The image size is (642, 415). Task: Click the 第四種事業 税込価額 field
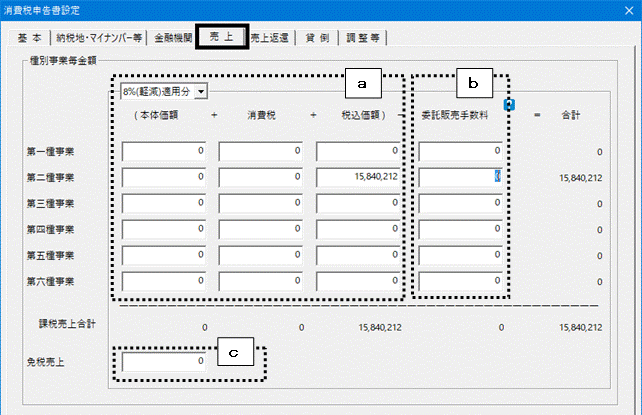[x=358, y=229]
